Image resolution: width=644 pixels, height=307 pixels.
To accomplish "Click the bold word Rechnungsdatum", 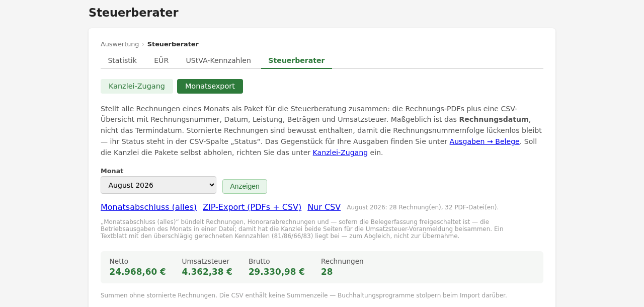I will (x=494, y=119).
